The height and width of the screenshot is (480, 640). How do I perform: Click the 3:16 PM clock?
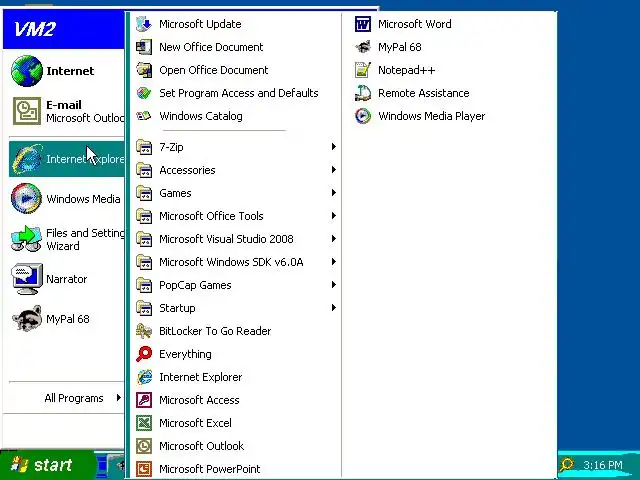coord(603,465)
